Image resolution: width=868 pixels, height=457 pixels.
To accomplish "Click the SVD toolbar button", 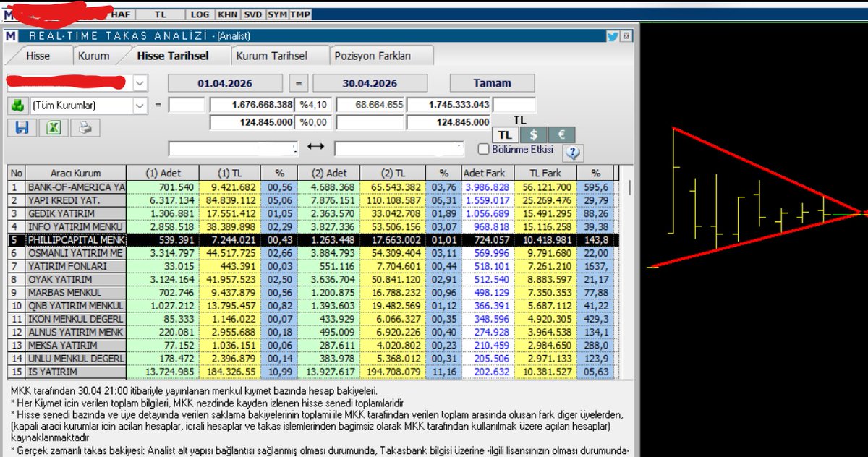I will point(252,14).
